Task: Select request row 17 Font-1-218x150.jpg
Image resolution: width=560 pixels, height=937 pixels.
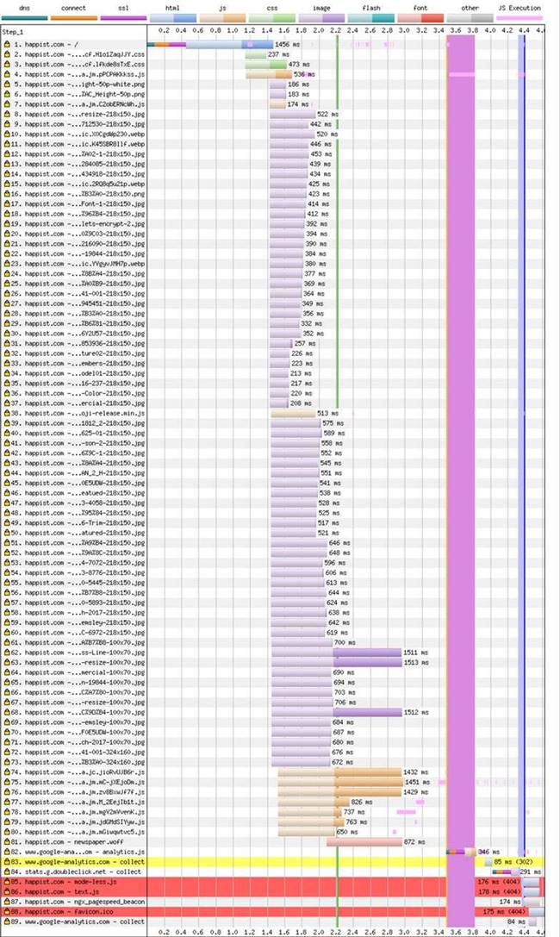Action: [75, 203]
